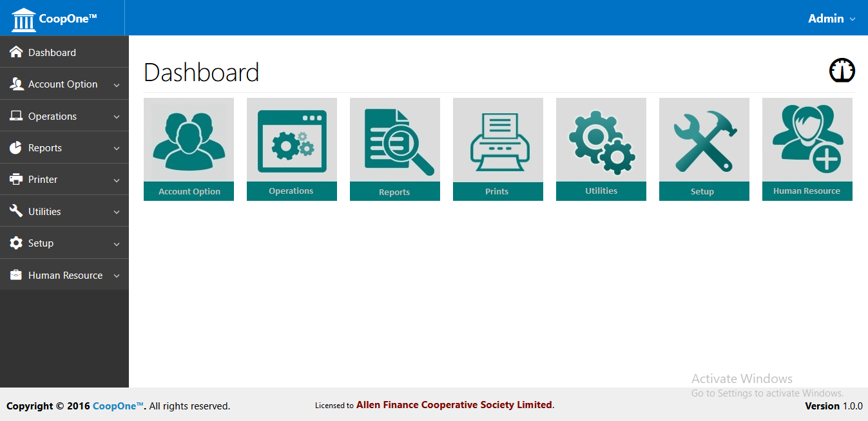Screen dimensions: 868x421
Task: Click the Operations tile caption button
Action: pyautogui.click(x=292, y=191)
